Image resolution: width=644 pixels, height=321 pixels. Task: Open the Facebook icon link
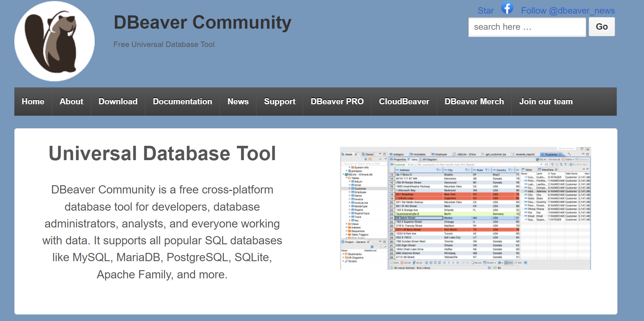tap(507, 8)
